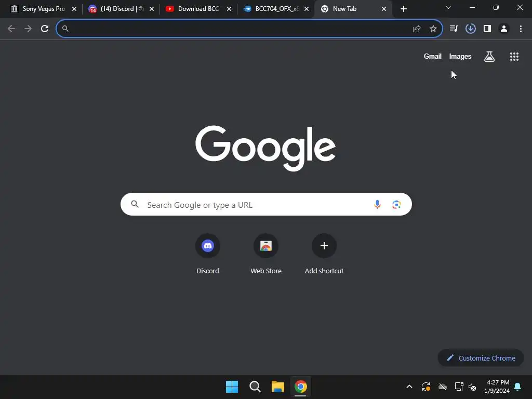Open the media controls icon in the toolbar
The width and height of the screenshot is (532, 399).
pos(454,29)
